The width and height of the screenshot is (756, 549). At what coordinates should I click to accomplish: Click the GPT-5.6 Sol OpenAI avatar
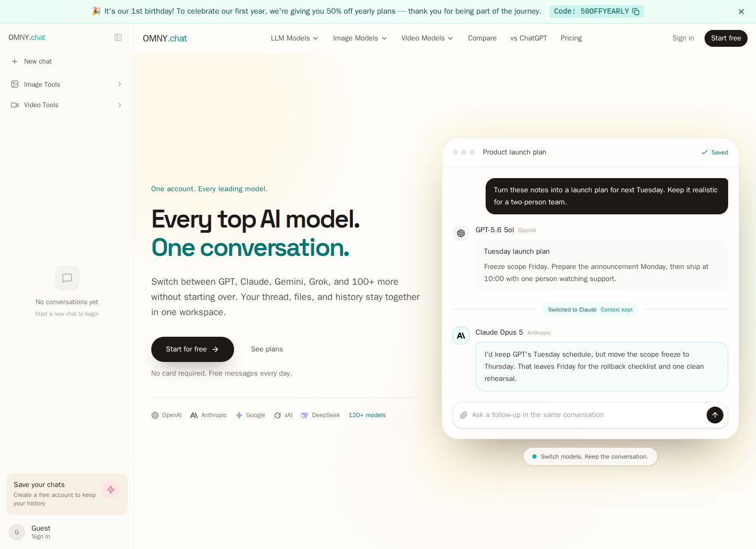(461, 233)
